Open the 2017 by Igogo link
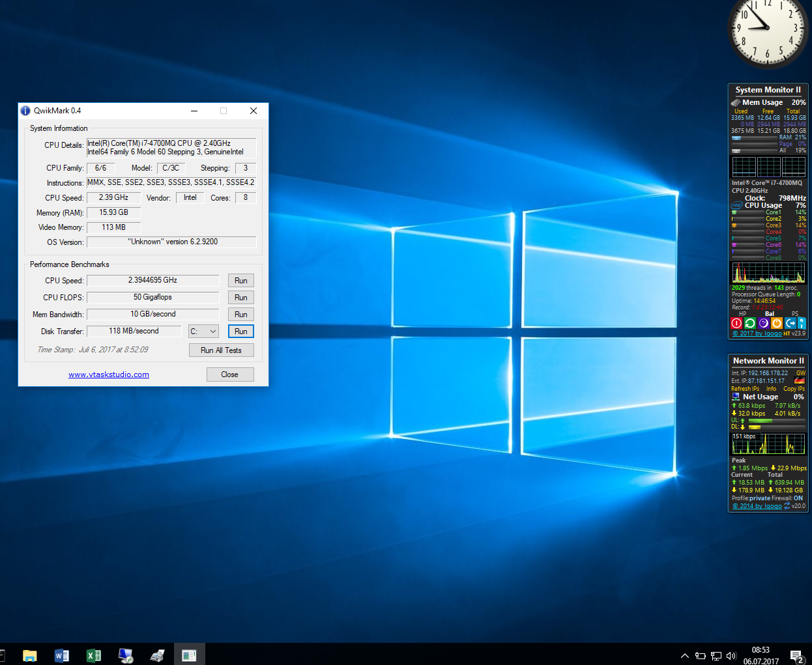Screen dimensions: 812x665 click(x=757, y=333)
